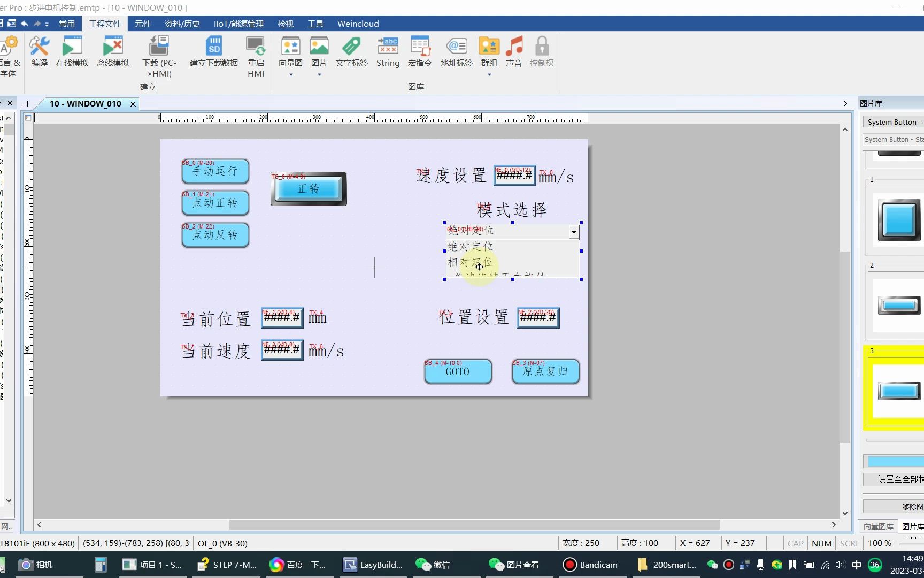Open 文字标签 text label library
This screenshot has width=924, height=578.
pos(352,51)
